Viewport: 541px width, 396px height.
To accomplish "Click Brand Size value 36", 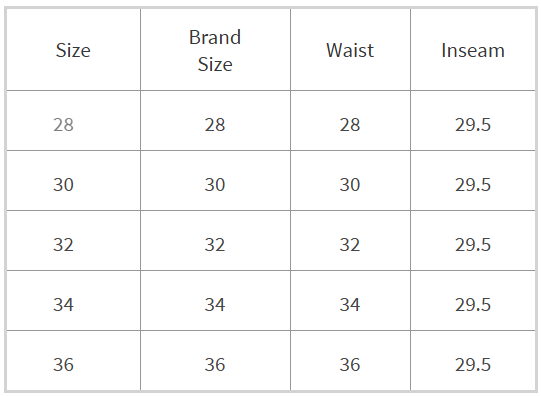I will click(215, 365).
